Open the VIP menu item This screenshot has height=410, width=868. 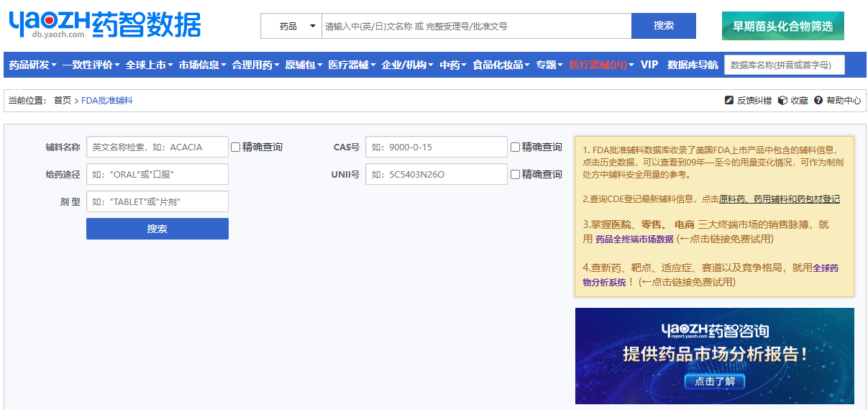click(649, 65)
